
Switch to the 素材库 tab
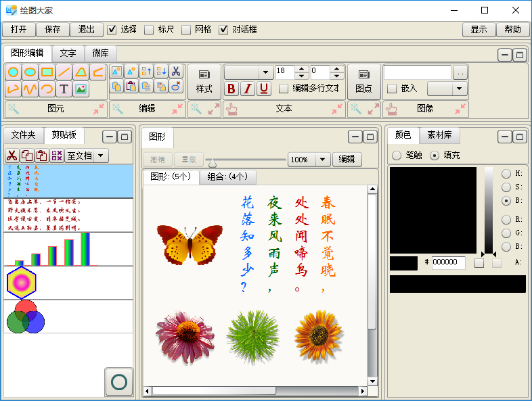440,135
